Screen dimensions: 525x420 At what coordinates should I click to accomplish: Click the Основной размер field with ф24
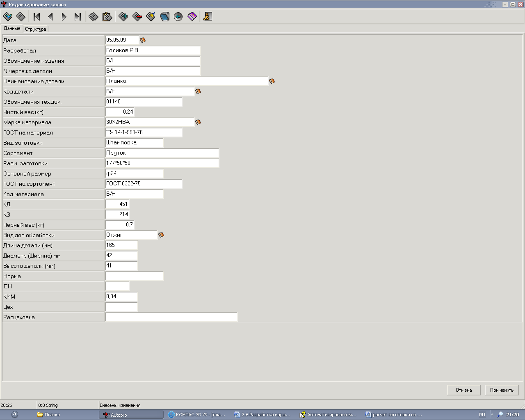point(135,173)
